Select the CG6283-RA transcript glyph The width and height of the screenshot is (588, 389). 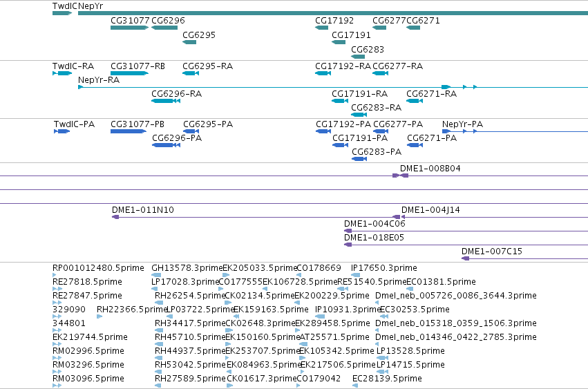pos(359,115)
